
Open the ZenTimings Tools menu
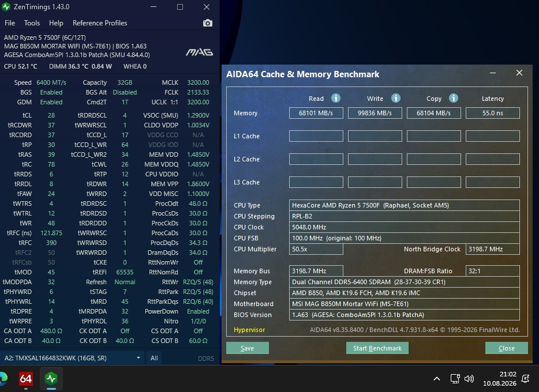click(32, 23)
